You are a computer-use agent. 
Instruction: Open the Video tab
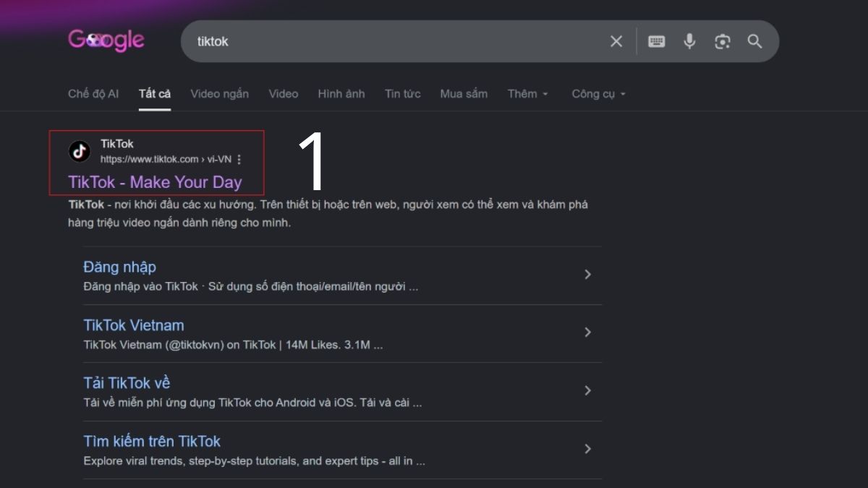point(284,93)
